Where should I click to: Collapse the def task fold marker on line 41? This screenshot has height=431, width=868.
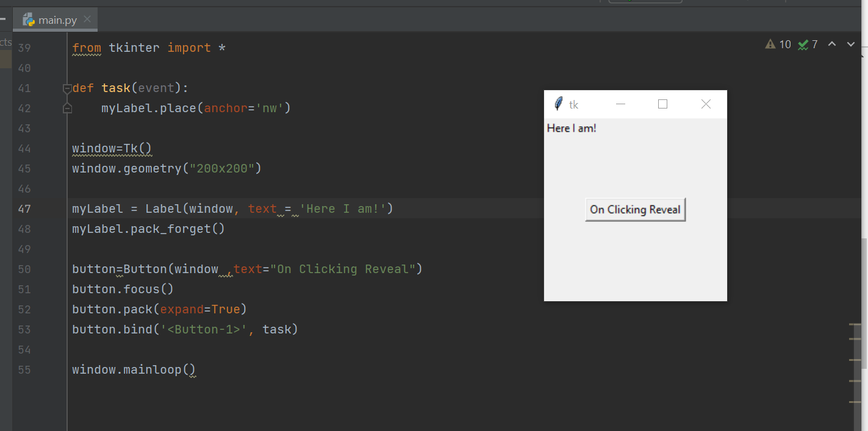(x=67, y=88)
